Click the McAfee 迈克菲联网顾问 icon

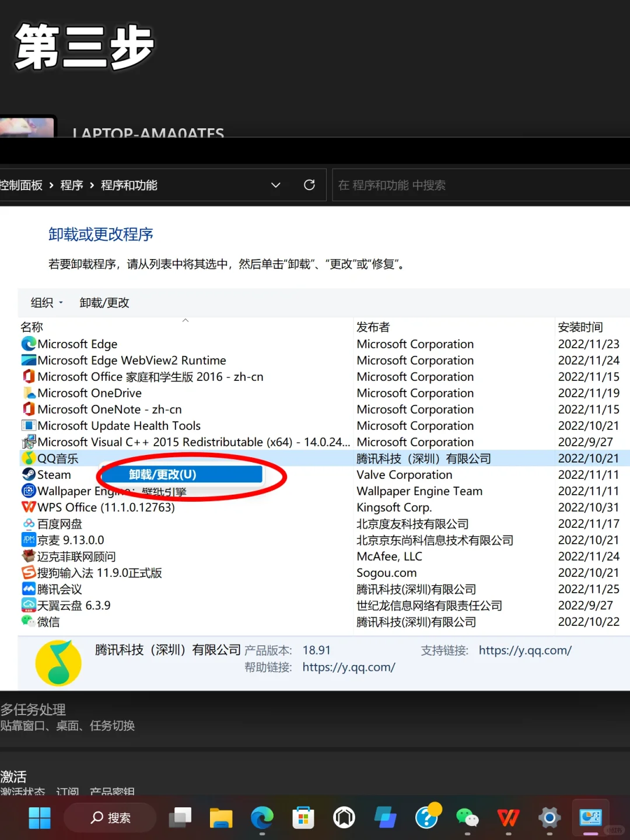coord(28,556)
